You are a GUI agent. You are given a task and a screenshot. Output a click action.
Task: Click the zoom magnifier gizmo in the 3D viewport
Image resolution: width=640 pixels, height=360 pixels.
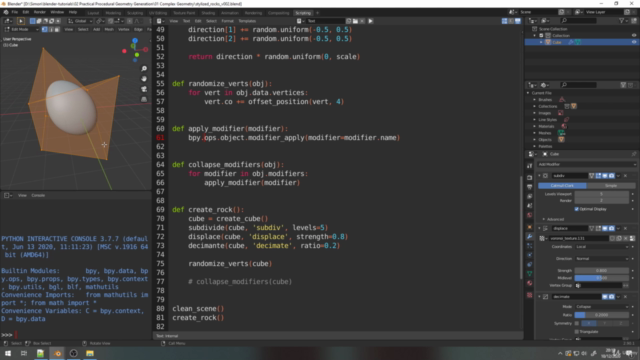pos(144,69)
